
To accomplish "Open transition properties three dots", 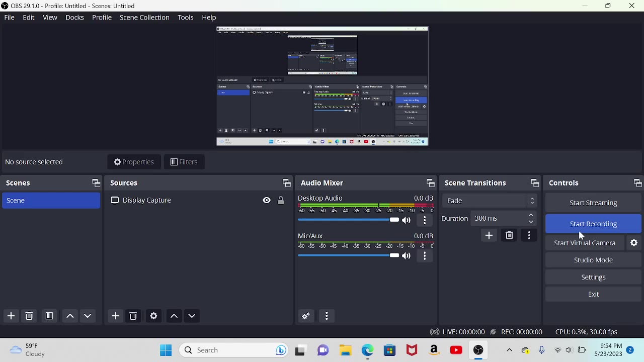I will (529, 235).
